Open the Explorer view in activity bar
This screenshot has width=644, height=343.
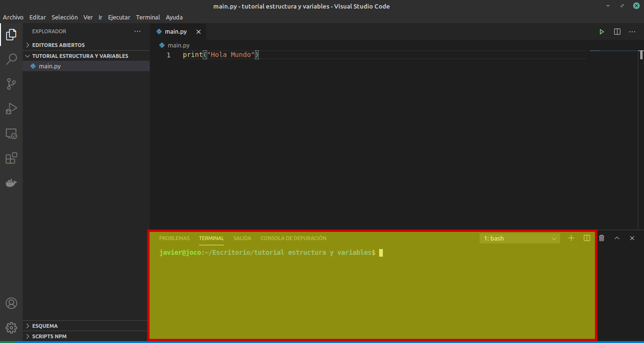[11, 34]
